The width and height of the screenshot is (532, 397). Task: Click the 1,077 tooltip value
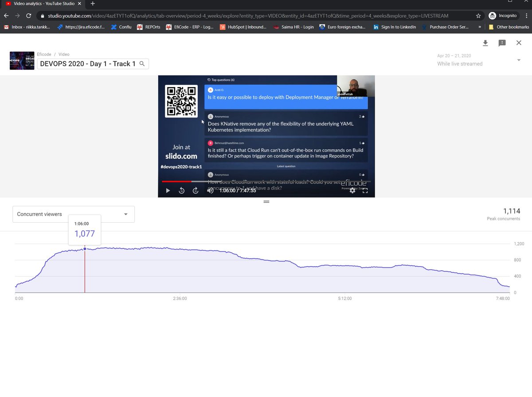[85, 234]
